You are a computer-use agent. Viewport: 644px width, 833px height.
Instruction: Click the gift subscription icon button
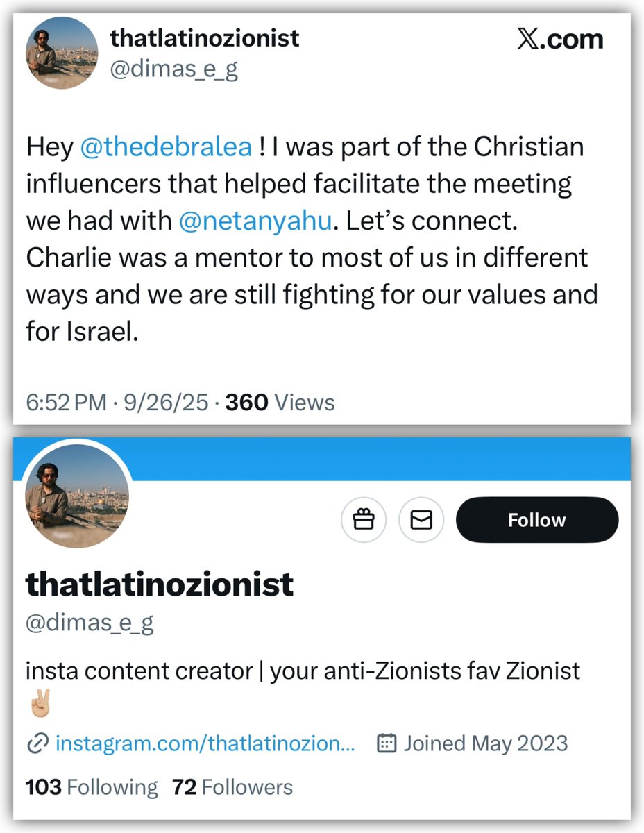coord(364,520)
